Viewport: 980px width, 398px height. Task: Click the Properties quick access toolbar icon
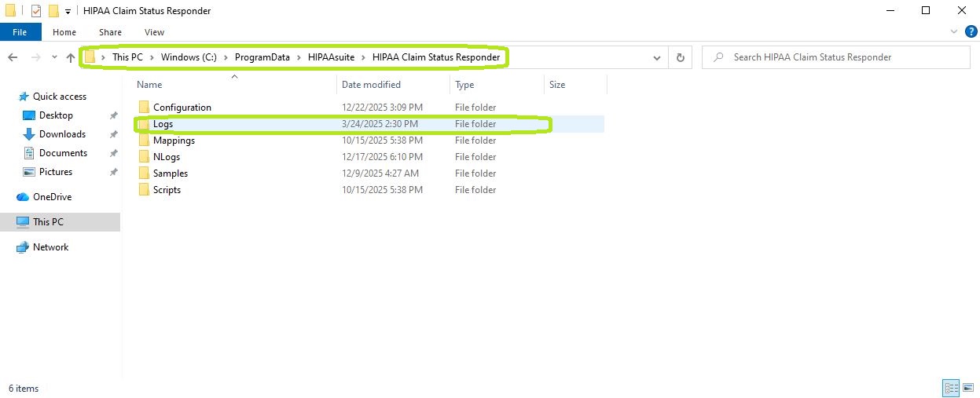(35, 11)
